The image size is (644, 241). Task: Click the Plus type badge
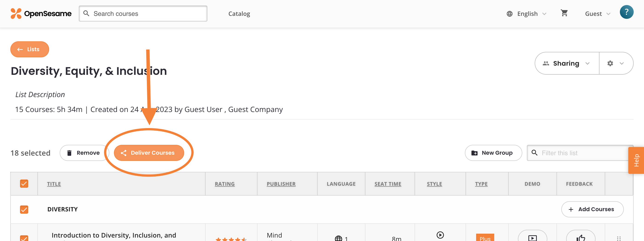(x=485, y=238)
